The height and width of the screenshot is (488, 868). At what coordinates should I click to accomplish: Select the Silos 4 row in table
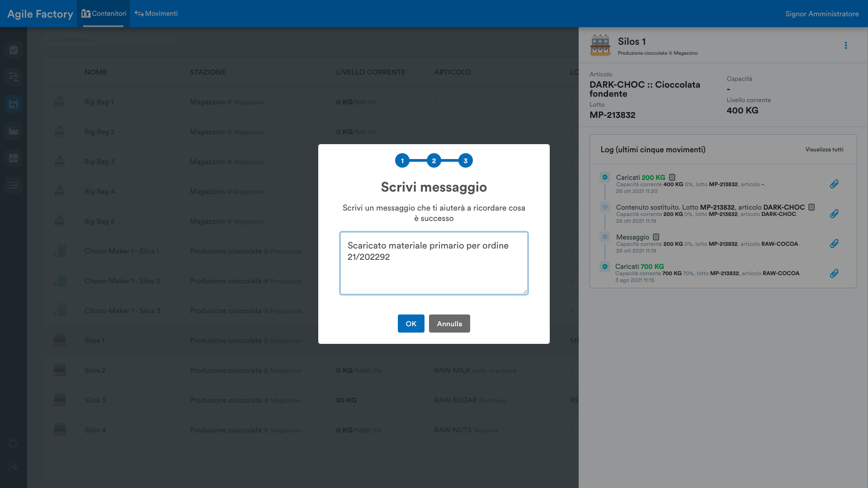click(x=311, y=430)
